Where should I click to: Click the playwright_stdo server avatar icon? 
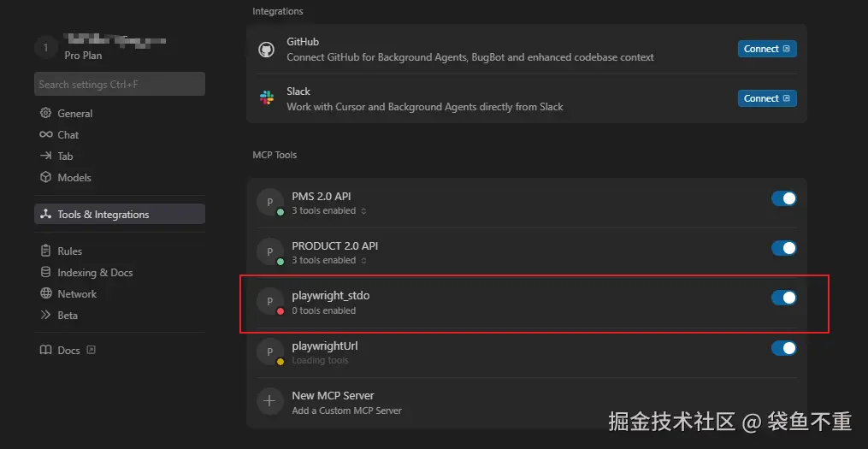pyautogui.click(x=270, y=301)
